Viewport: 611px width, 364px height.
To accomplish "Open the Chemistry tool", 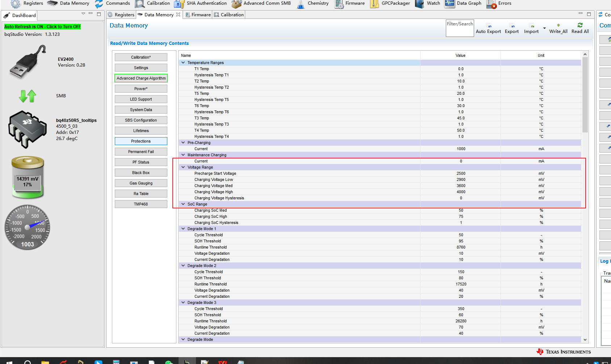I will pos(313,4).
